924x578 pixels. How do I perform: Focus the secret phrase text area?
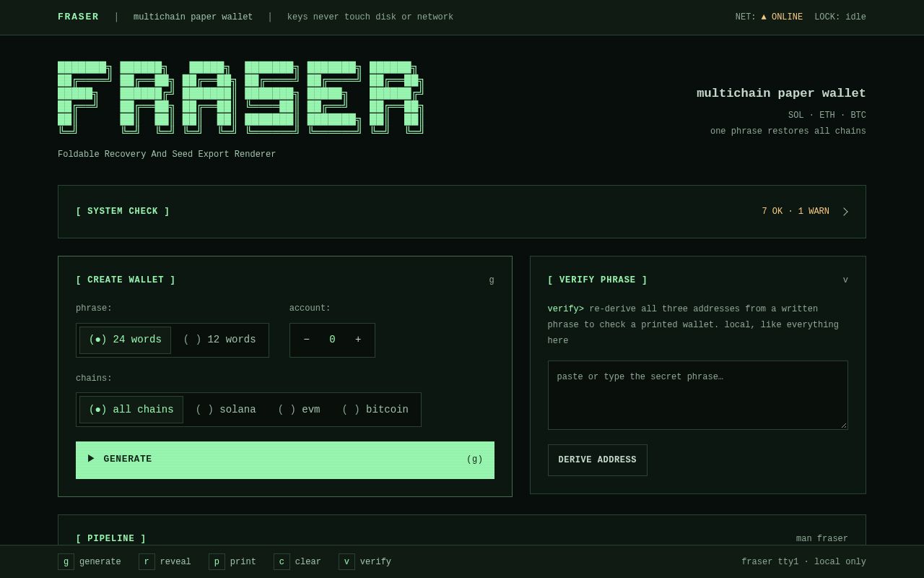pos(698,395)
